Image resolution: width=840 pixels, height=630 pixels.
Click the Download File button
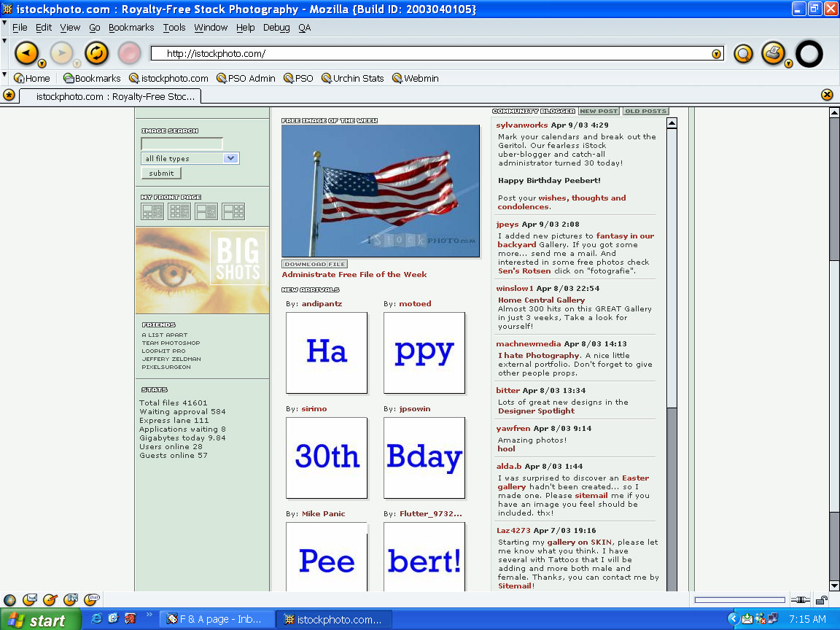tap(314, 264)
